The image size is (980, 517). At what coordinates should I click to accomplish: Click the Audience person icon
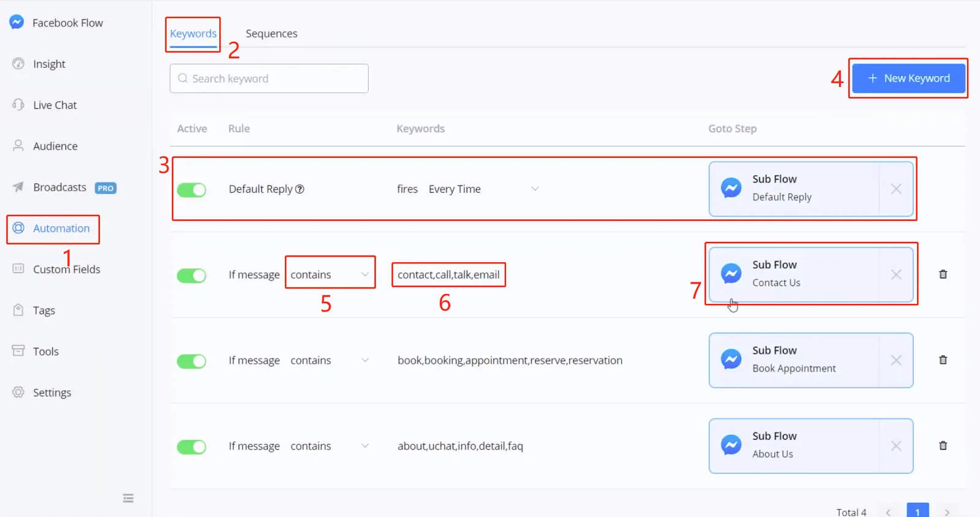(x=18, y=145)
